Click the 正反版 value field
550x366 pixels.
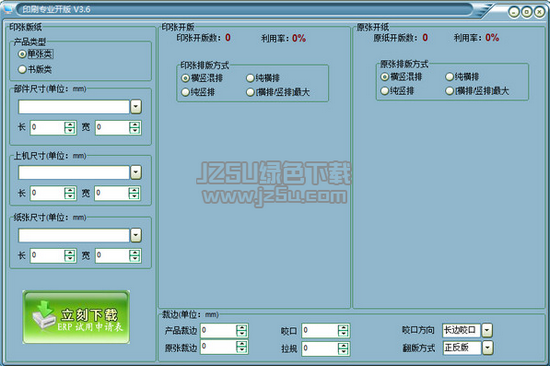tap(462, 348)
